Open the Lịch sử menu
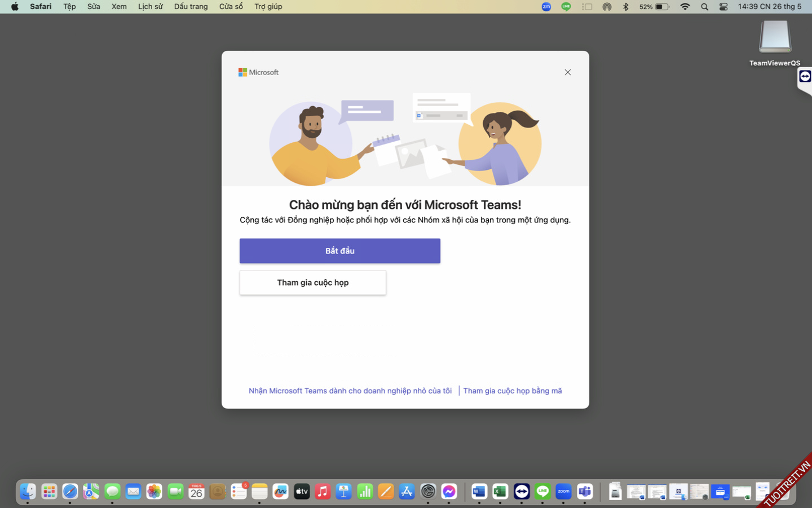The height and width of the screenshot is (508, 812). coord(151,7)
